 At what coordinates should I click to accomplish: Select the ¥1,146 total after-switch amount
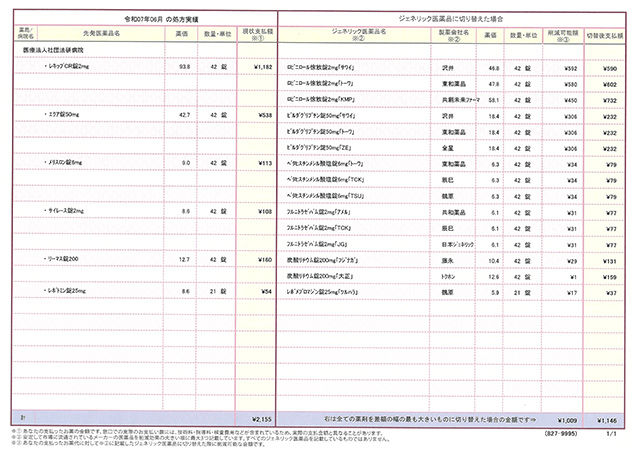[610, 421]
